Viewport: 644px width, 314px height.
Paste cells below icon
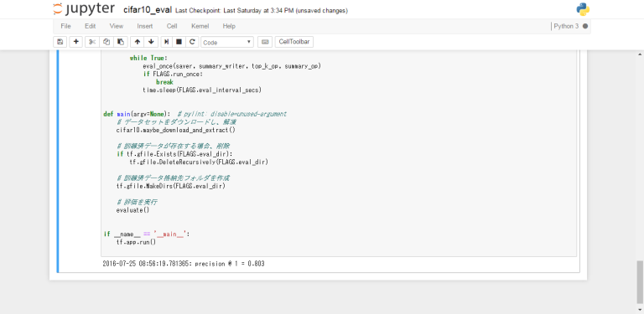point(121,42)
